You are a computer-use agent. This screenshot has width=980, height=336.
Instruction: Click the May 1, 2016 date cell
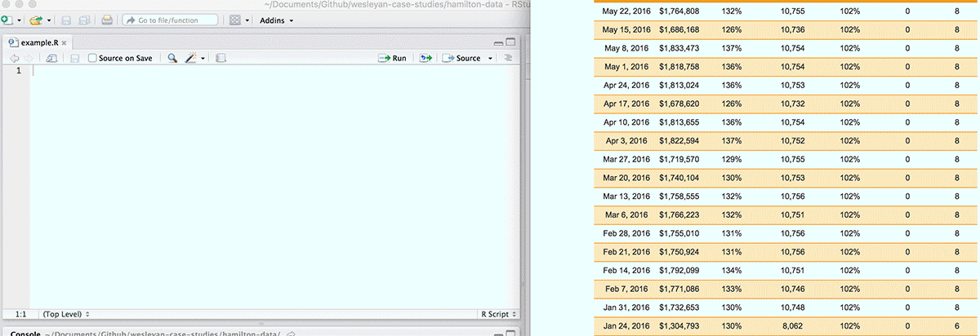[627, 67]
